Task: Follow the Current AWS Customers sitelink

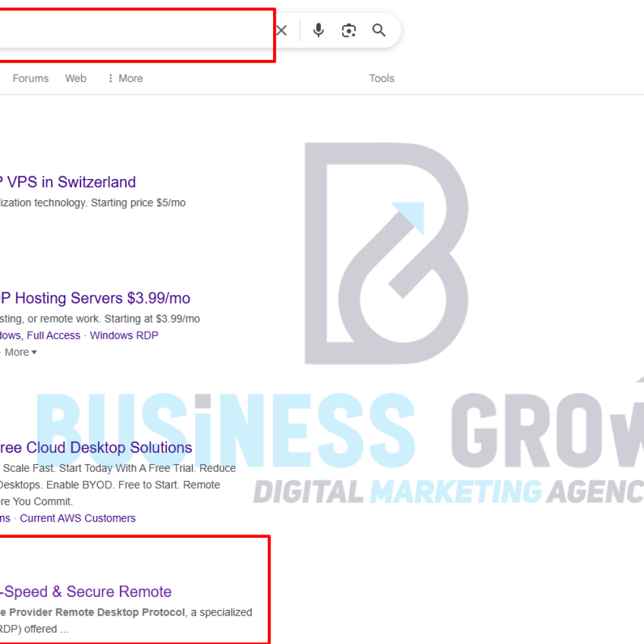Action: click(x=78, y=518)
